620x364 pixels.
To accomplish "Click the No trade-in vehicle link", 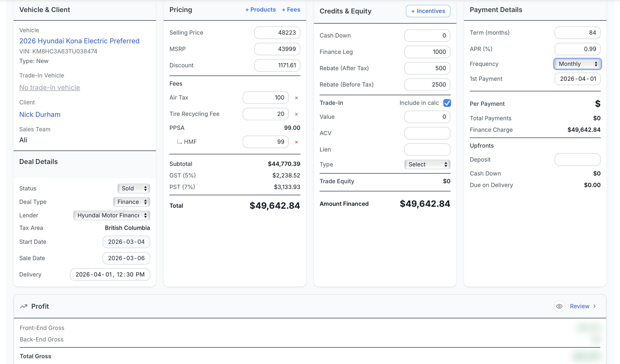I will point(49,88).
